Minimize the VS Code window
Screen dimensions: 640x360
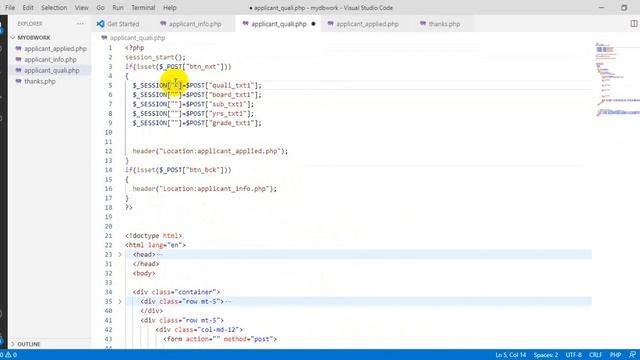[601, 8]
